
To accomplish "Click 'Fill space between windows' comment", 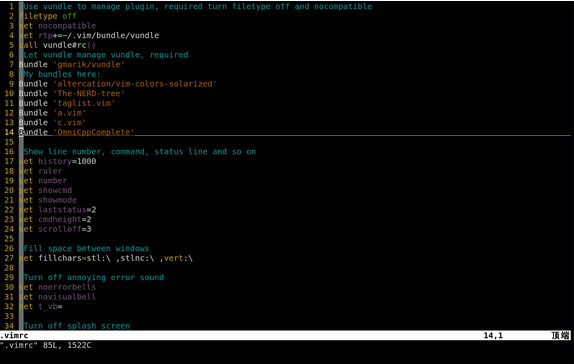I will (x=84, y=248).
